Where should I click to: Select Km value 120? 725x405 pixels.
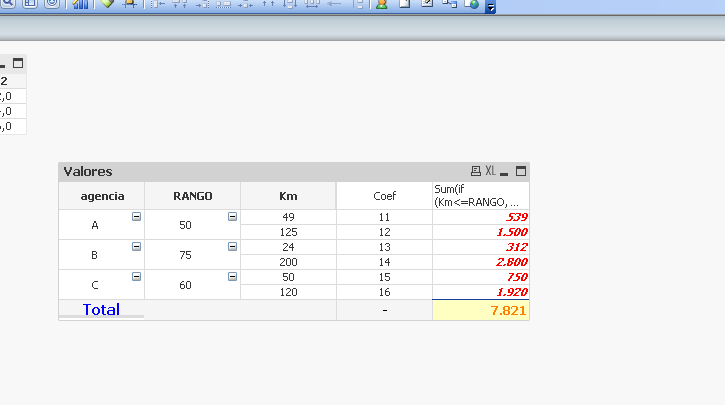point(288,292)
